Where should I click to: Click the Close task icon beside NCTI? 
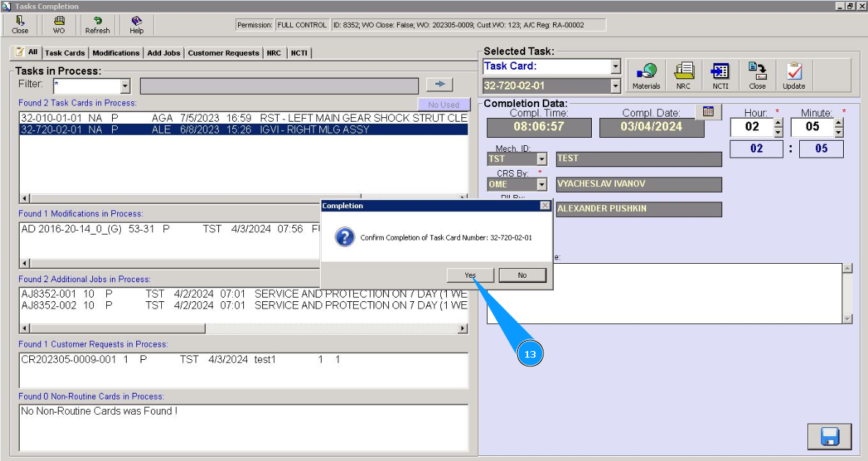(x=757, y=75)
